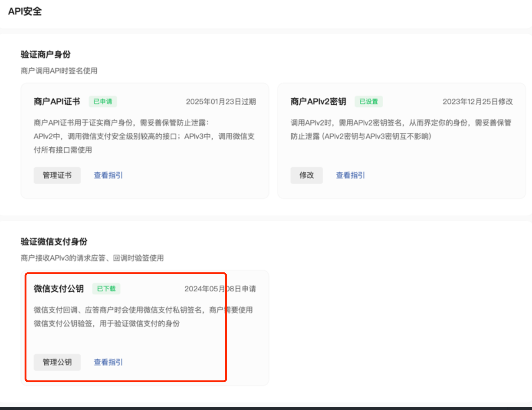532x410 pixels.
Task: Open 查看指引 link in 商户APIv2密钥 card
Action: (350, 175)
